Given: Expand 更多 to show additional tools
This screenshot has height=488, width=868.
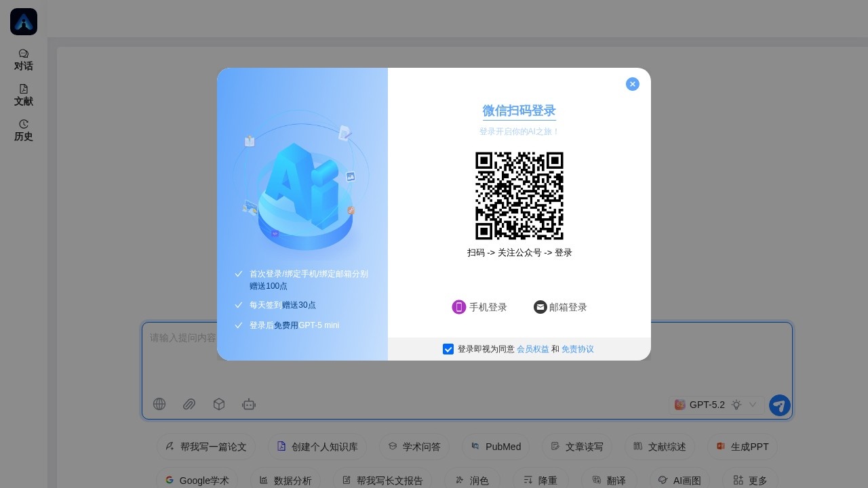Looking at the screenshot, I should click(750, 480).
